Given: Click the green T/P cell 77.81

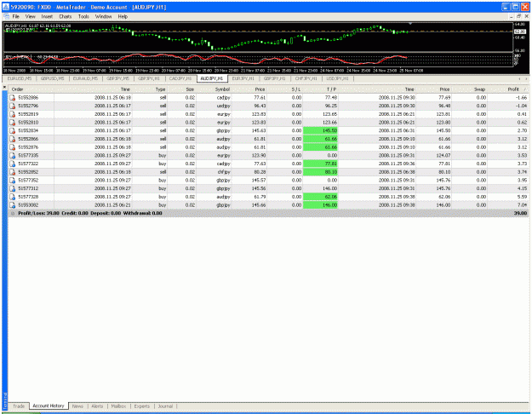Looking at the screenshot, I should coord(320,164).
